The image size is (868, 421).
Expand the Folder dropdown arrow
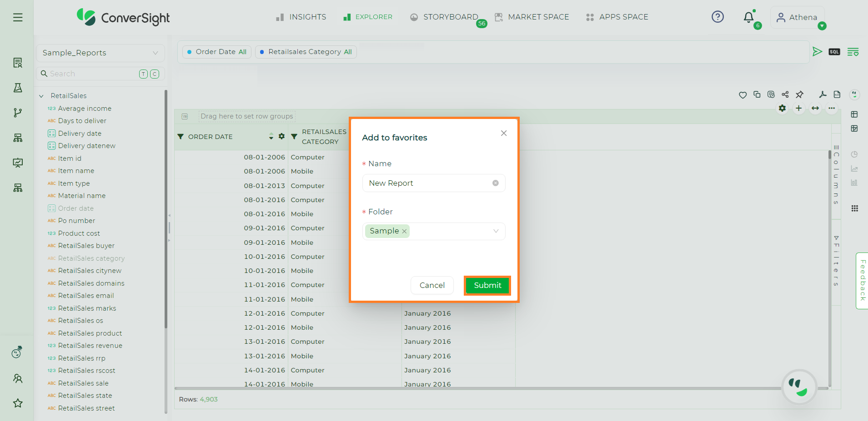[x=496, y=231]
